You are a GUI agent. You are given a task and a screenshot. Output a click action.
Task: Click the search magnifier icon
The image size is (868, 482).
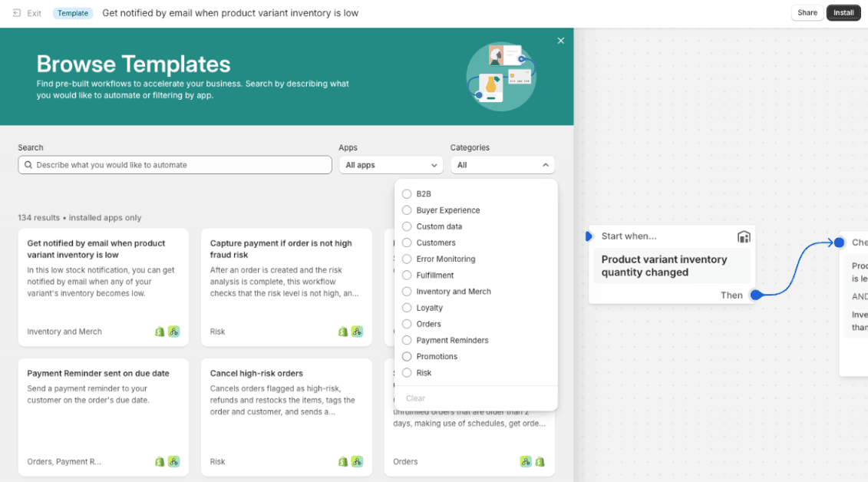[28, 165]
